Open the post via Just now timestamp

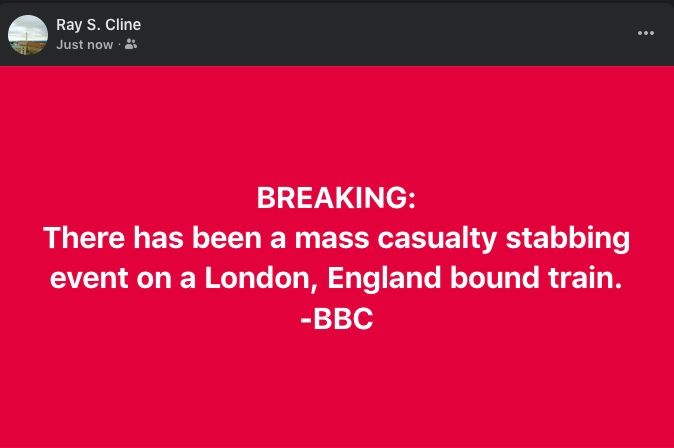pos(85,45)
